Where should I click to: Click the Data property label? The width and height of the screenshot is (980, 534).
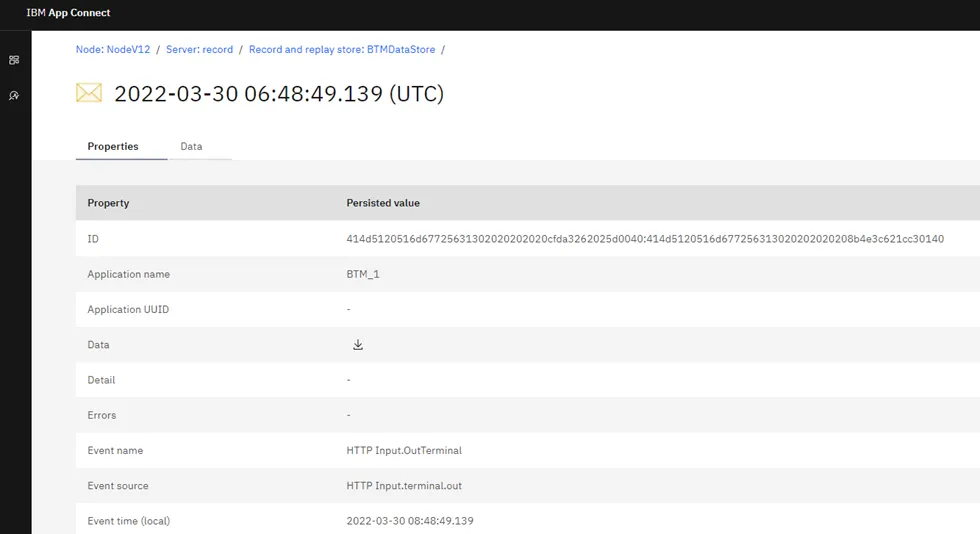point(98,345)
